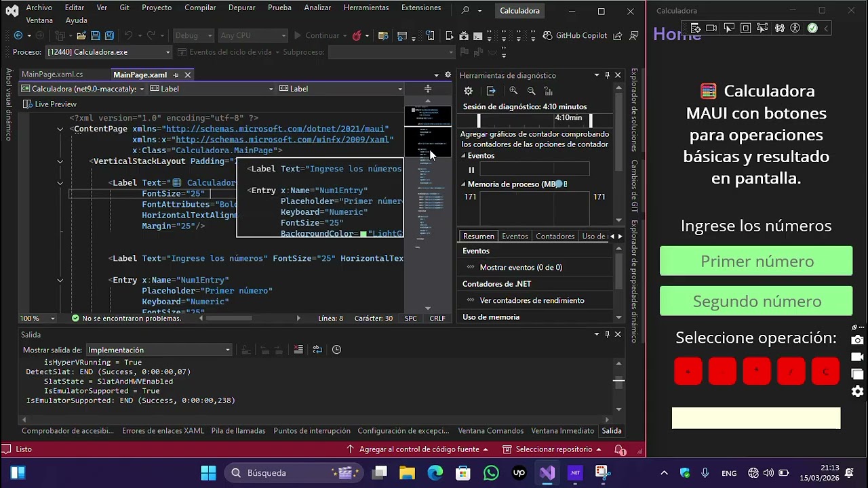Pin the Herramientas de diagnóstico panel
The height and width of the screenshot is (488, 868).
[607, 75]
